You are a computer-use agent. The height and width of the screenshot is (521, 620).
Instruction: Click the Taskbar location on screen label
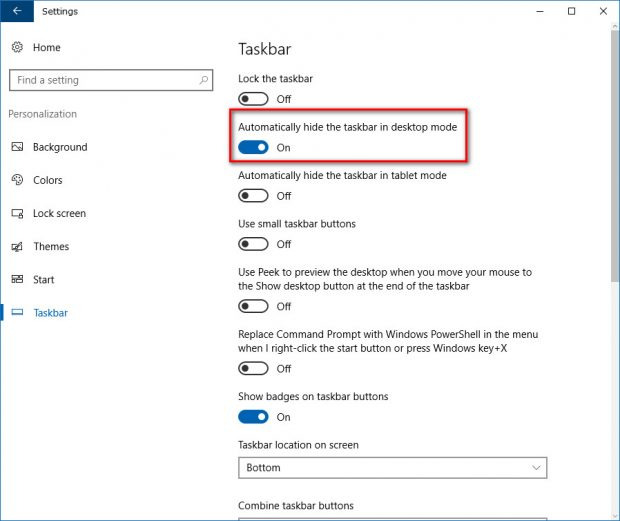298,445
